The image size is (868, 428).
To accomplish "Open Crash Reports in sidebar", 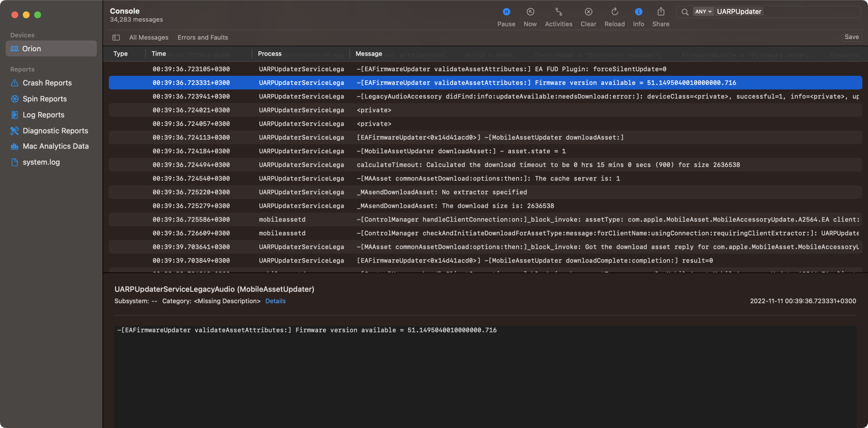I will click(47, 83).
